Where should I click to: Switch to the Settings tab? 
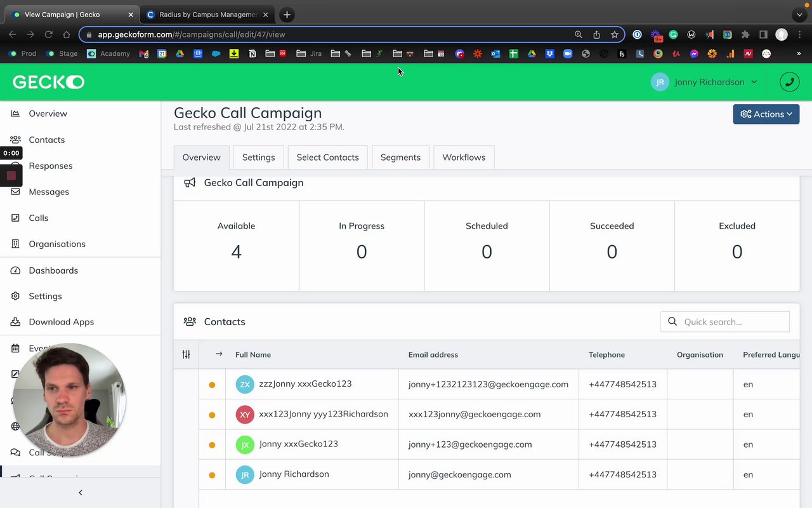coord(258,157)
